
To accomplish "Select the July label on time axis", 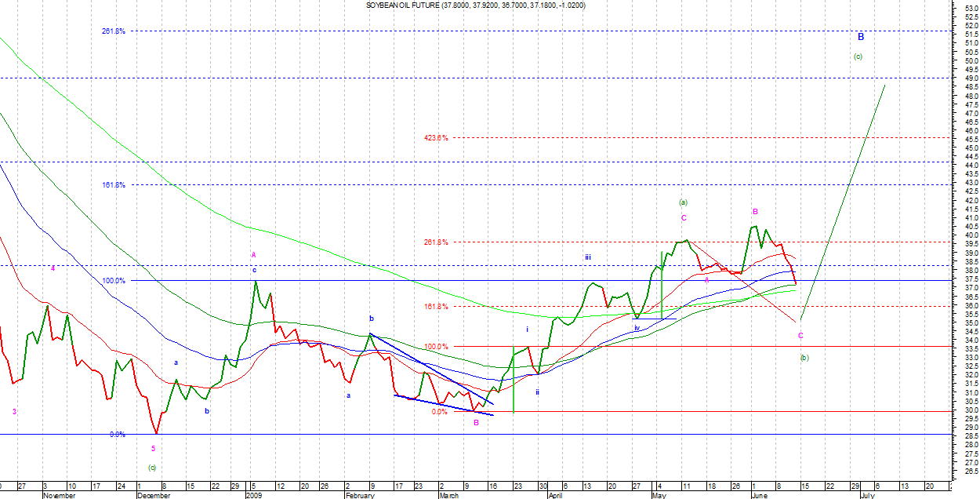I will click(867, 496).
